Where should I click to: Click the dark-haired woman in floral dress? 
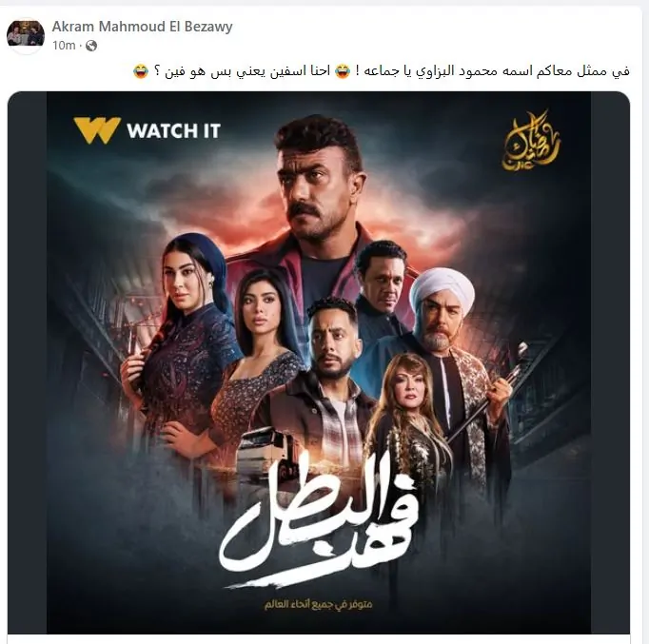(x=259, y=360)
